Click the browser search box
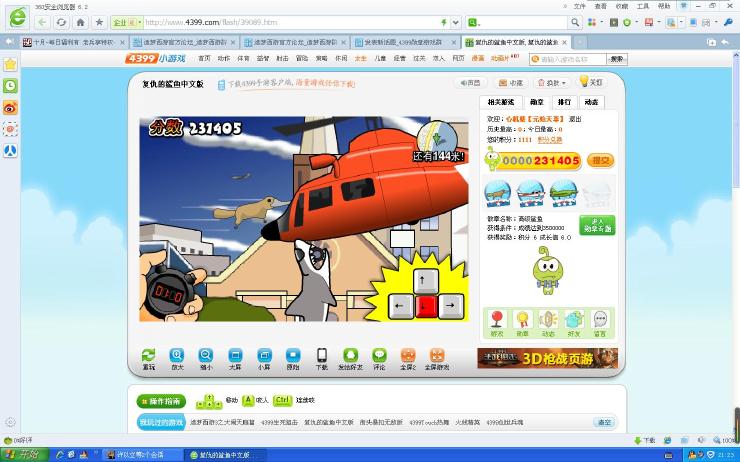 click(524, 22)
